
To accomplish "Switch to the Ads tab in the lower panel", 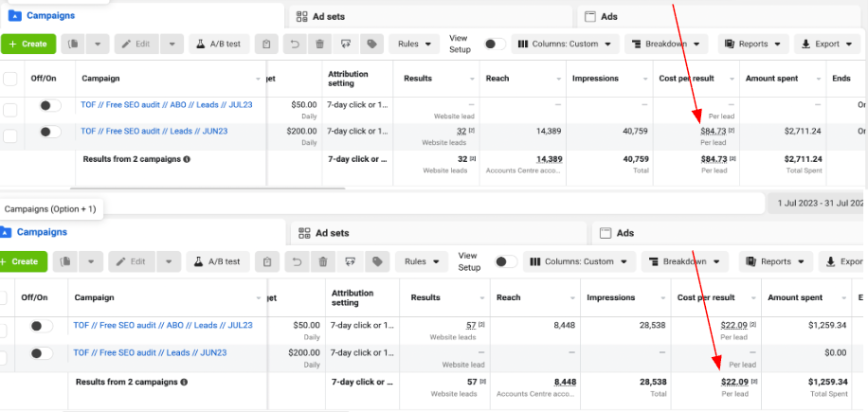I will click(625, 233).
